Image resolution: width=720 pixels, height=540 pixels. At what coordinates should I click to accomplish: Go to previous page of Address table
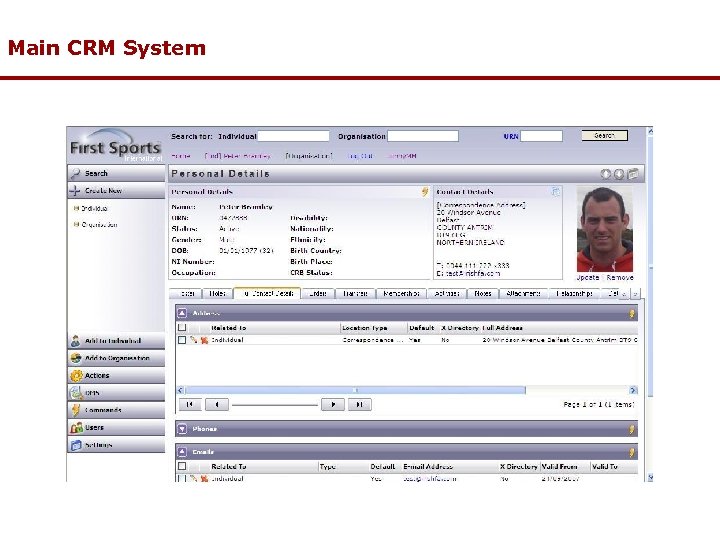pyautogui.click(x=217, y=405)
